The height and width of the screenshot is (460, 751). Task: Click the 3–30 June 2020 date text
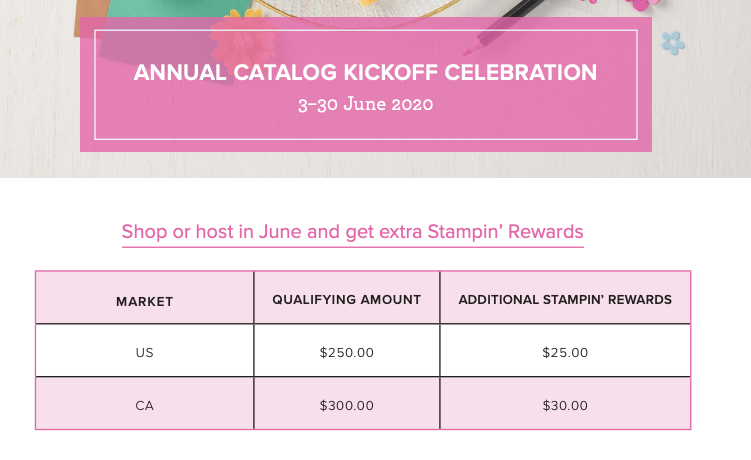coord(365,104)
